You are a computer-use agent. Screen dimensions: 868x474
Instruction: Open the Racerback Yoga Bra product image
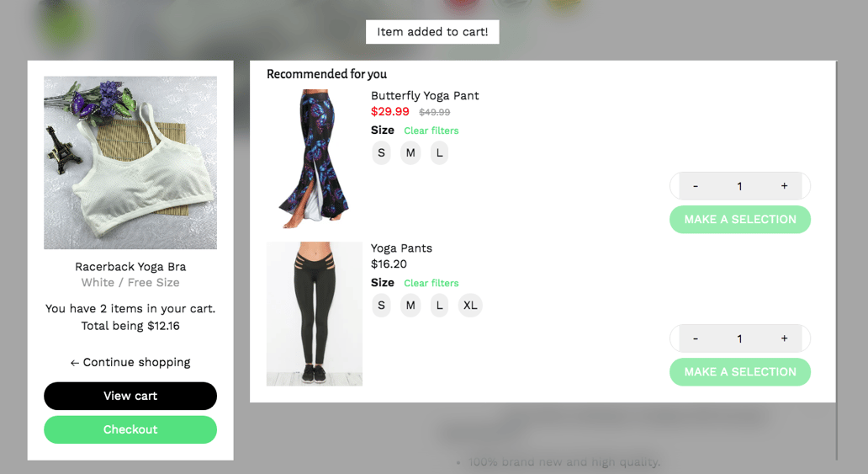(x=130, y=163)
